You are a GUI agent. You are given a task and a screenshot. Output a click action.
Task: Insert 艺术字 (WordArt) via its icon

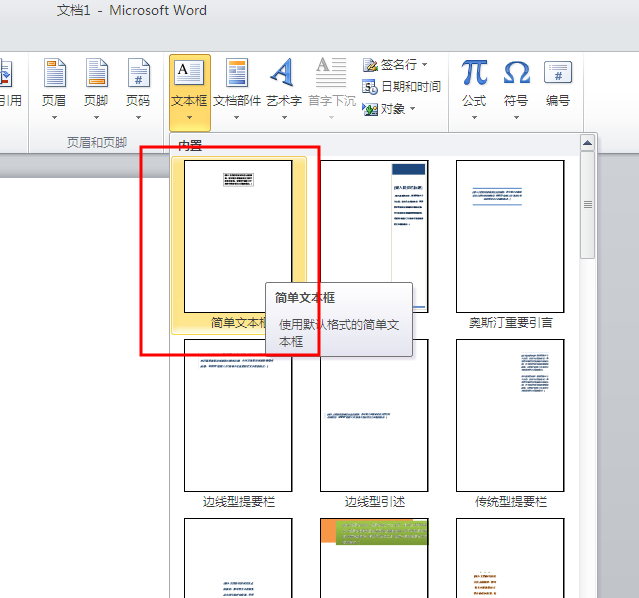pyautogui.click(x=283, y=75)
